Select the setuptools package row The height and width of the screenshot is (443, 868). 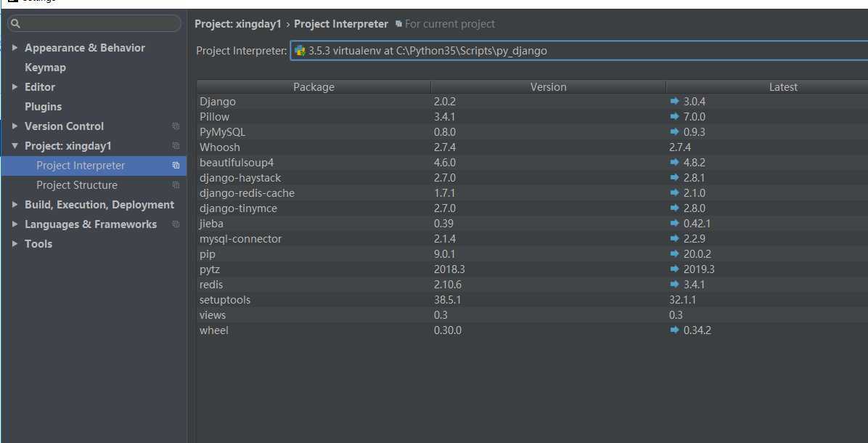click(x=533, y=300)
